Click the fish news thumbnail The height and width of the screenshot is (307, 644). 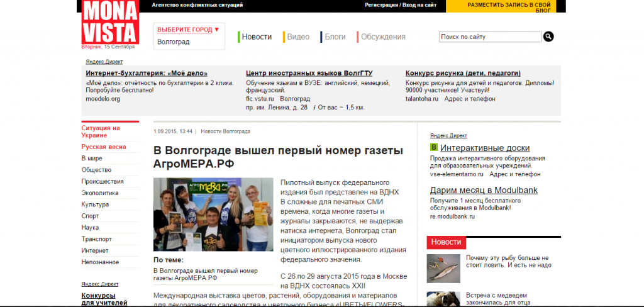(x=443, y=269)
